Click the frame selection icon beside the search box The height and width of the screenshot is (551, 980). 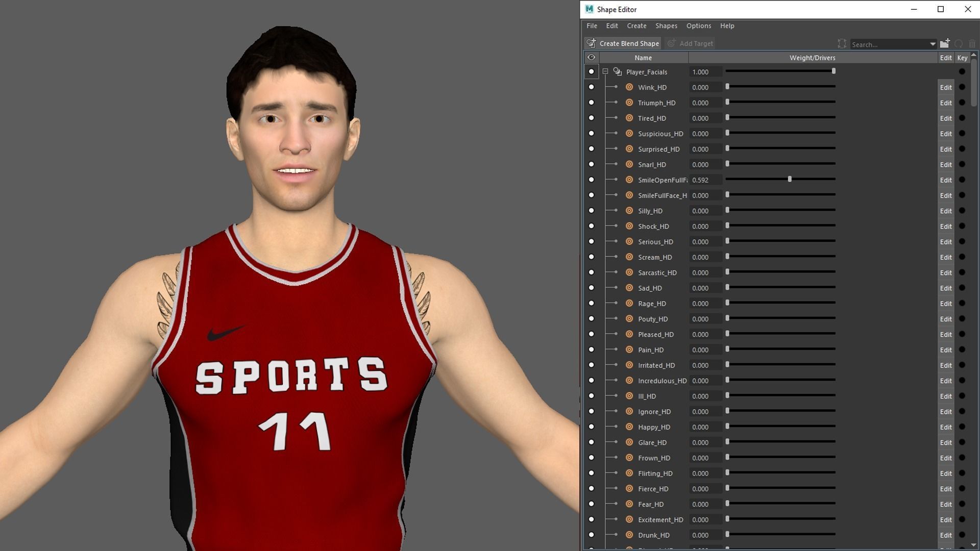click(x=842, y=44)
